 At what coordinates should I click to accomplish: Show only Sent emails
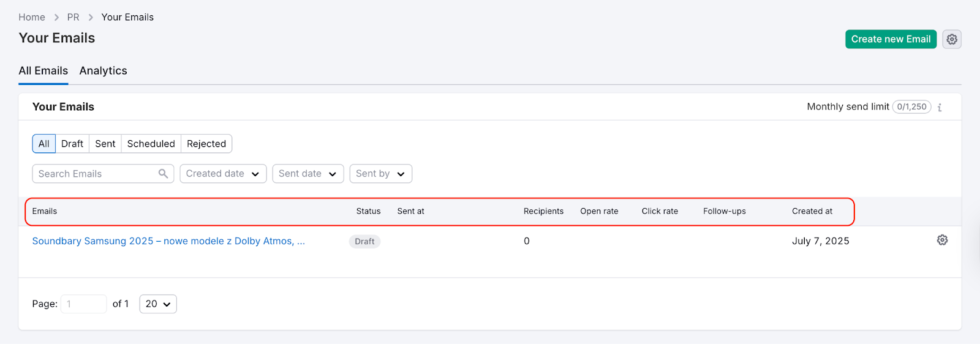tap(105, 144)
